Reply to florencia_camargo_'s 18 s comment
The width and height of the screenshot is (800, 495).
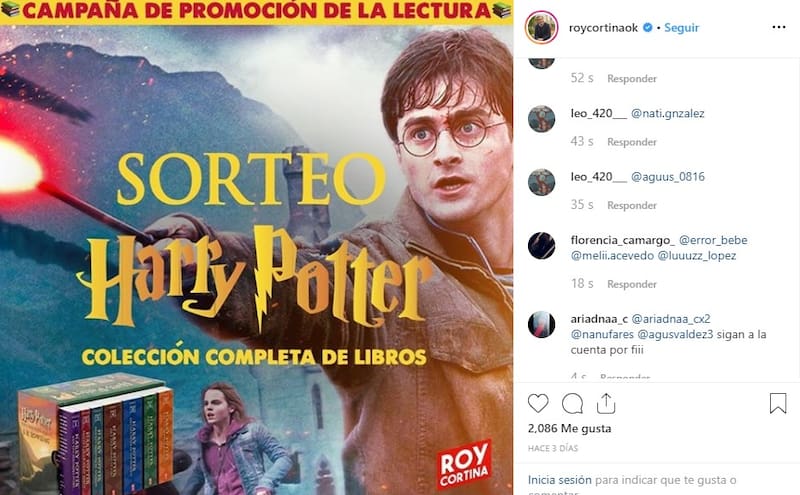(x=632, y=284)
